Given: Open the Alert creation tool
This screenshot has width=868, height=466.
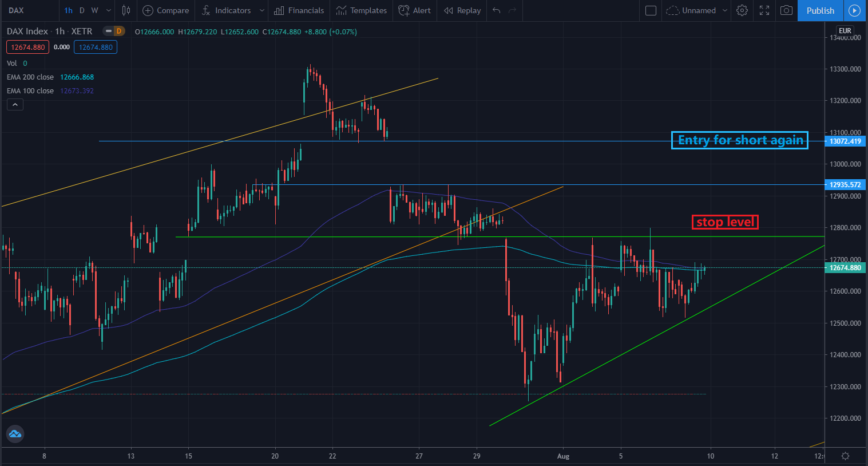Looking at the screenshot, I should click(x=415, y=10).
